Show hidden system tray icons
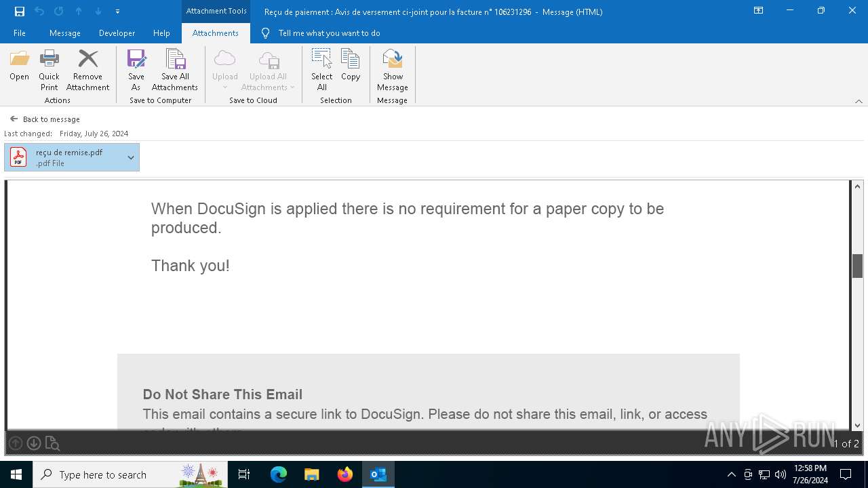The image size is (868, 488). tap(731, 474)
